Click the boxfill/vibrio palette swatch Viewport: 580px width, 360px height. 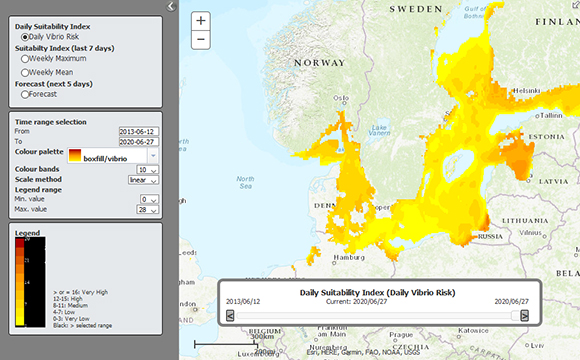point(75,155)
